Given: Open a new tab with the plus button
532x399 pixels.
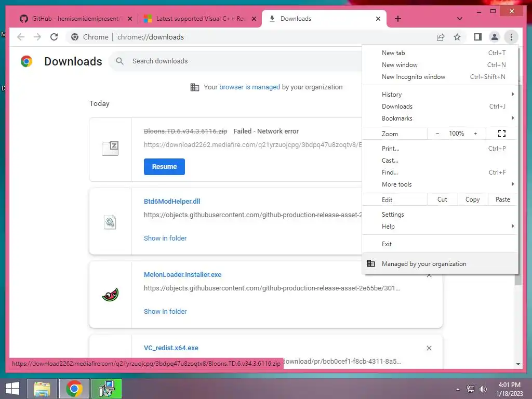Looking at the screenshot, I should 397,19.
